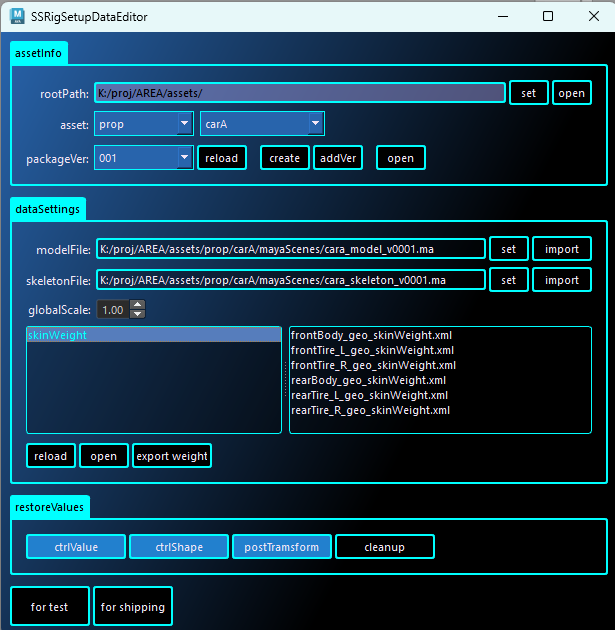
Task: Open the restoreValues tab
Action: pos(51,507)
